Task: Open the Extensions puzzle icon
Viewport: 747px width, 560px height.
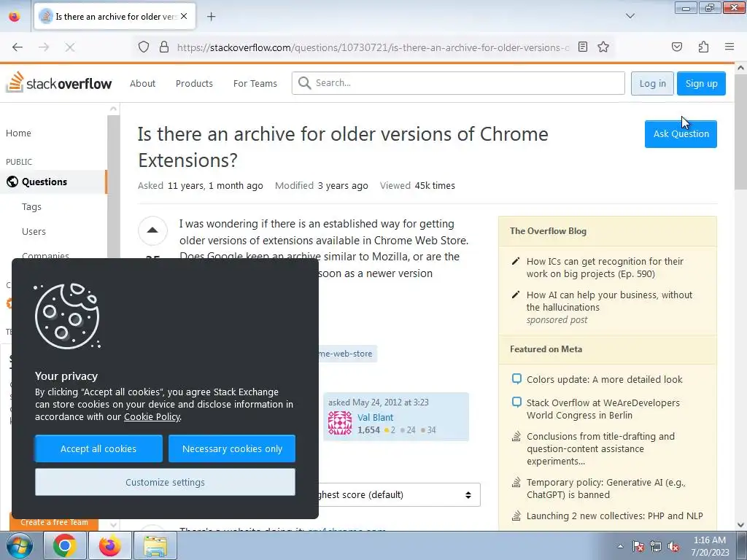Action: click(703, 47)
